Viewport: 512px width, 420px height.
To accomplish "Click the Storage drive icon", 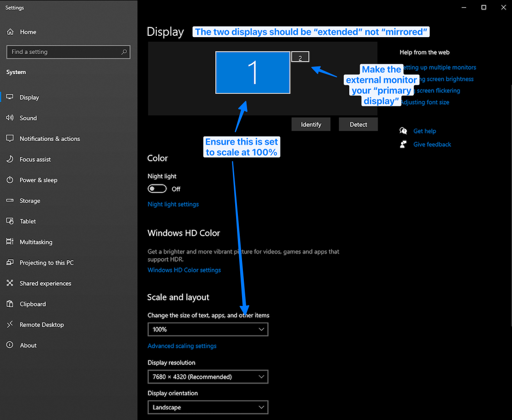I will click(x=10, y=201).
